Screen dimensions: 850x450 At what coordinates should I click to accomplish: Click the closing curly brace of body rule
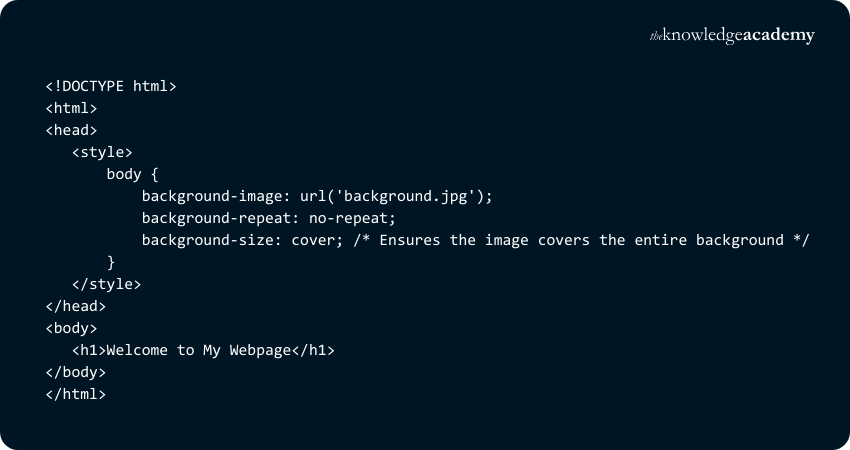(111, 262)
